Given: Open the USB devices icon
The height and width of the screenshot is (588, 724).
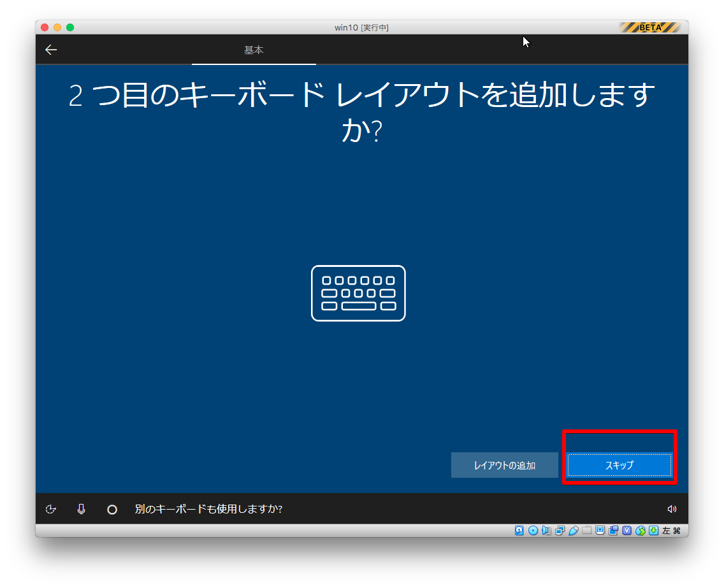Looking at the screenshot, I should click(x=573, y=531).
